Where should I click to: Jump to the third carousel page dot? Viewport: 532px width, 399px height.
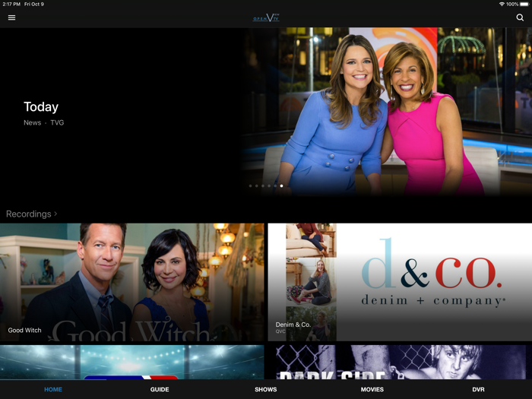263,186
